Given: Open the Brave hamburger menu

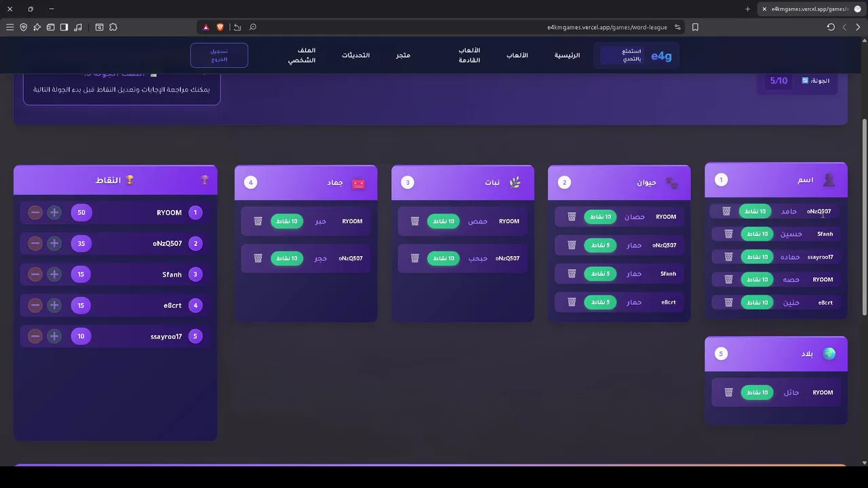Looking at the screenshot, I should [9, 27].
